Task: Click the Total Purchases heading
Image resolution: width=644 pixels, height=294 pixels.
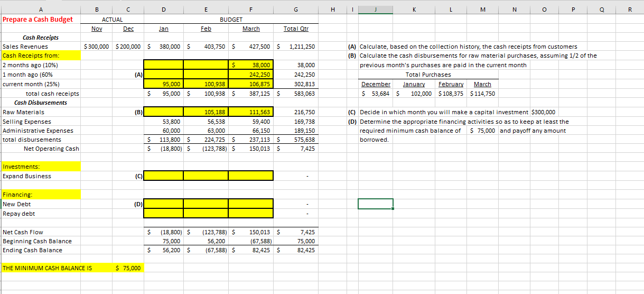Action: (x=428, y=75)
